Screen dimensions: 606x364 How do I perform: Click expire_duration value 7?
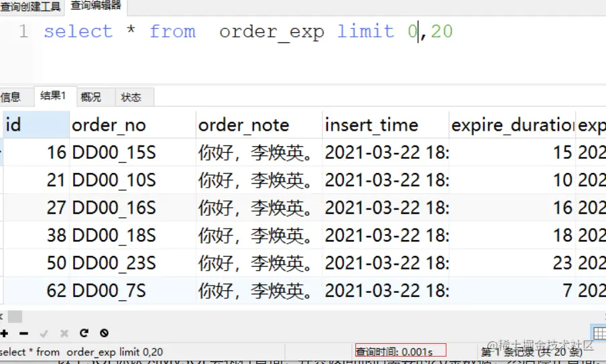(512, 290)
